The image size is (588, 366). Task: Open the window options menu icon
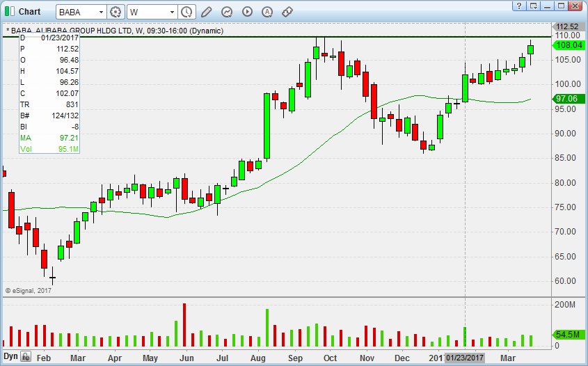click(x=533, y=6)
